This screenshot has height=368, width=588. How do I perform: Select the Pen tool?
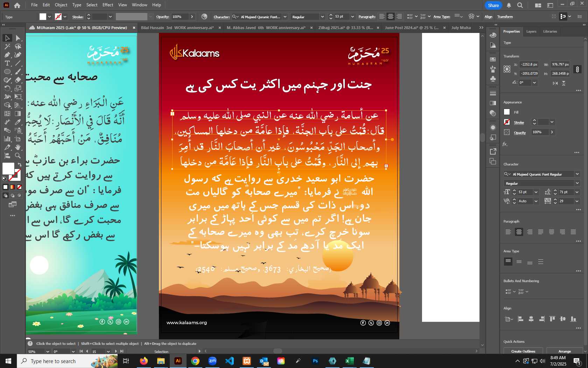[7, 55]
